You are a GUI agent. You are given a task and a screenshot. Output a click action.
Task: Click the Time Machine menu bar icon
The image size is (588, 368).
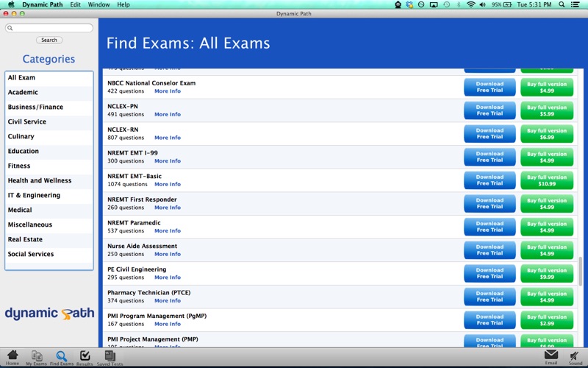point(447,4)
